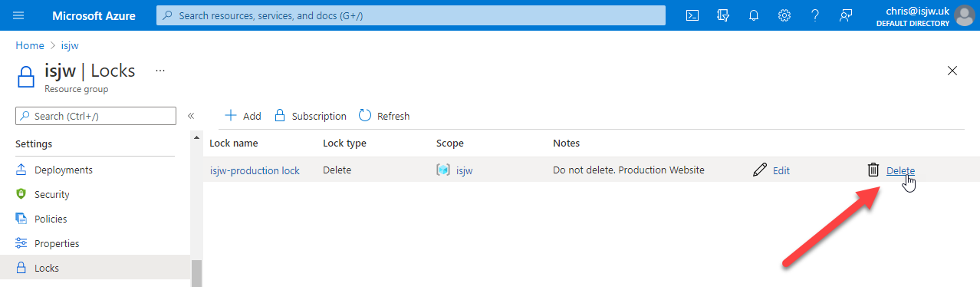Add a new lock
This screenshot has width=980, height=287.
[242, 116]
